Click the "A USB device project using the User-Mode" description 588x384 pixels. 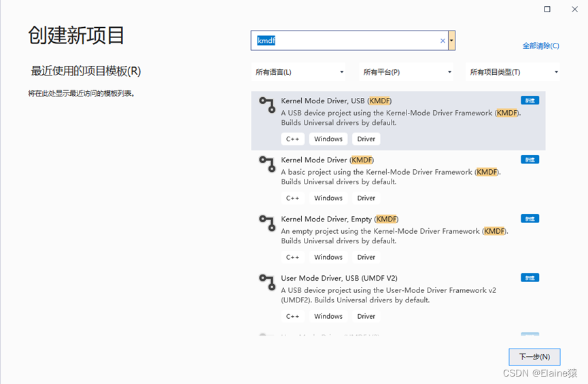[389, 295]
